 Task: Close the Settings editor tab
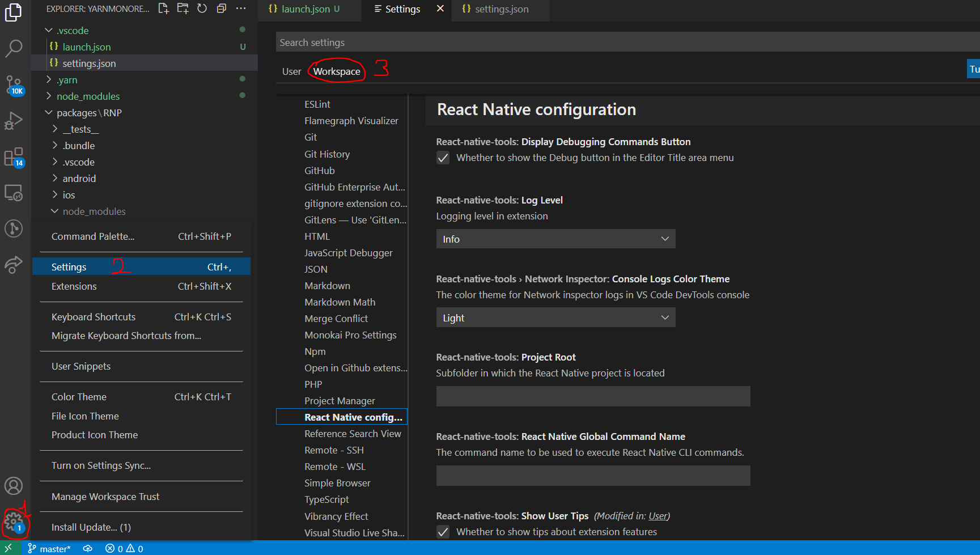click(x=440, y=9)
